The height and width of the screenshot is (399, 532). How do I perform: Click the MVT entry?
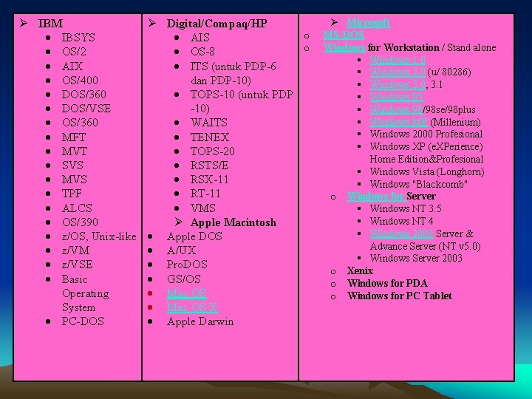coord(75,151)
